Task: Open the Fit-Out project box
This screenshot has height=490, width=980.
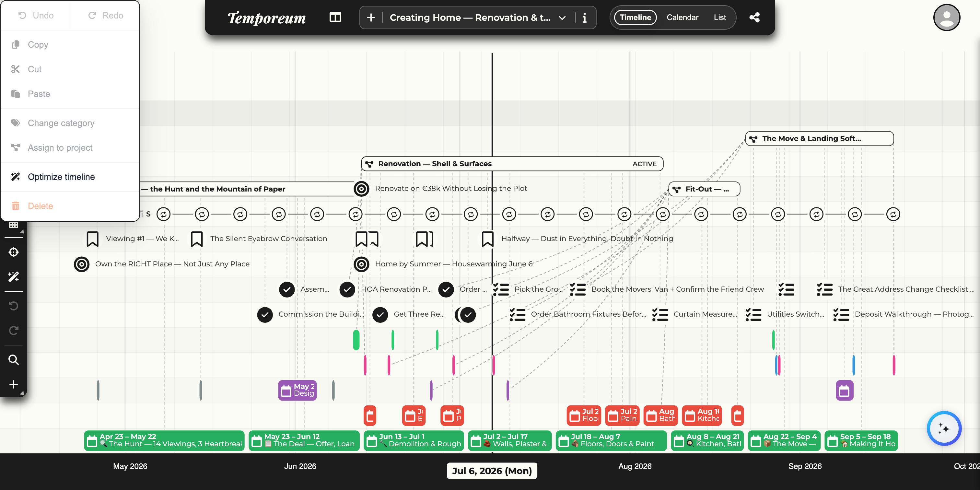Action: (704, 189)
